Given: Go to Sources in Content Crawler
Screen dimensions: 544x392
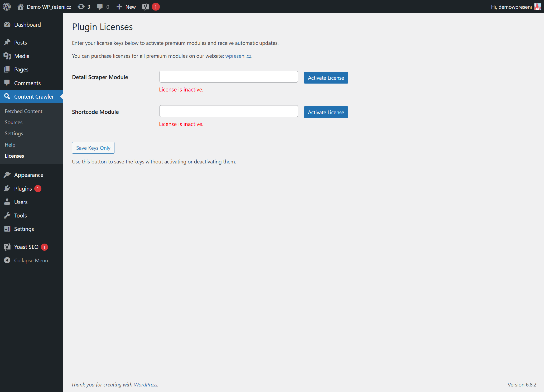Looking at the screenshot, I should [x=14, y=122].
